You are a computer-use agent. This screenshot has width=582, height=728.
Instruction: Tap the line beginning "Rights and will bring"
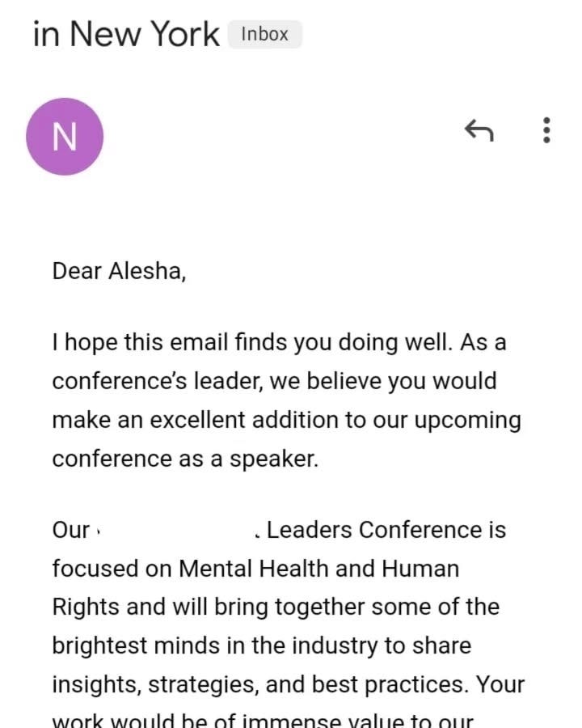276,607
